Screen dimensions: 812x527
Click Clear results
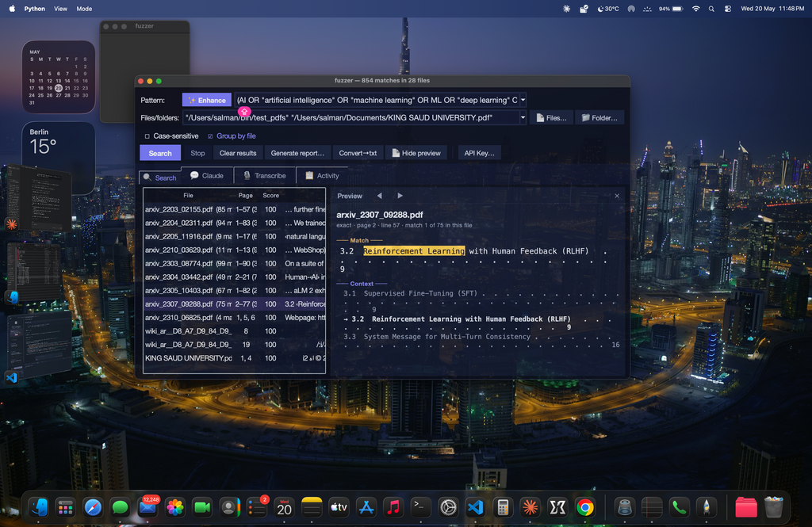[238, 153]
